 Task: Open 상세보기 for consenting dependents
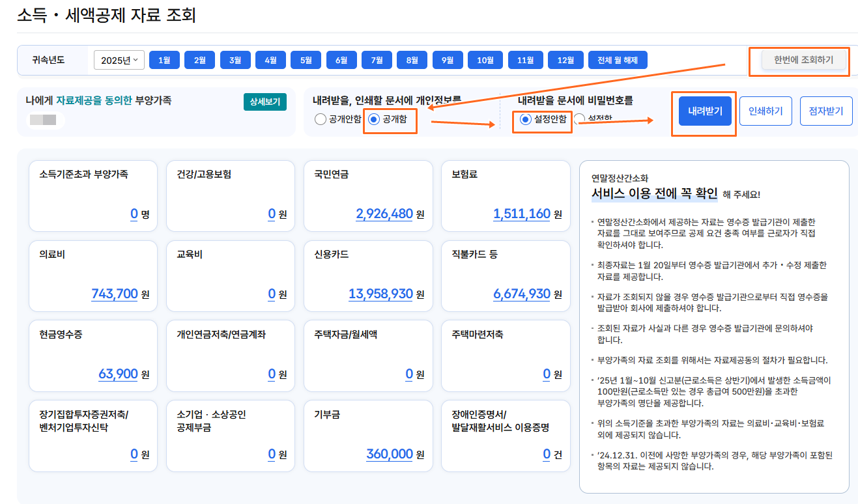click(x=265, y=102)
